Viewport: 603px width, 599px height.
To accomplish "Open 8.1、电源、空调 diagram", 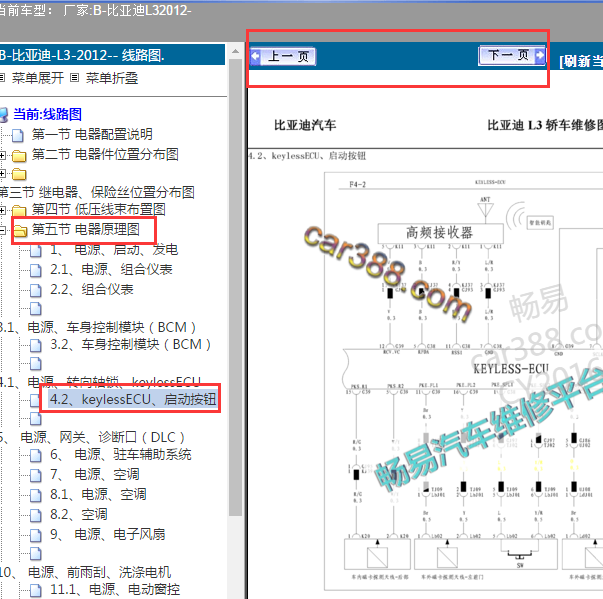I will 98,494.
